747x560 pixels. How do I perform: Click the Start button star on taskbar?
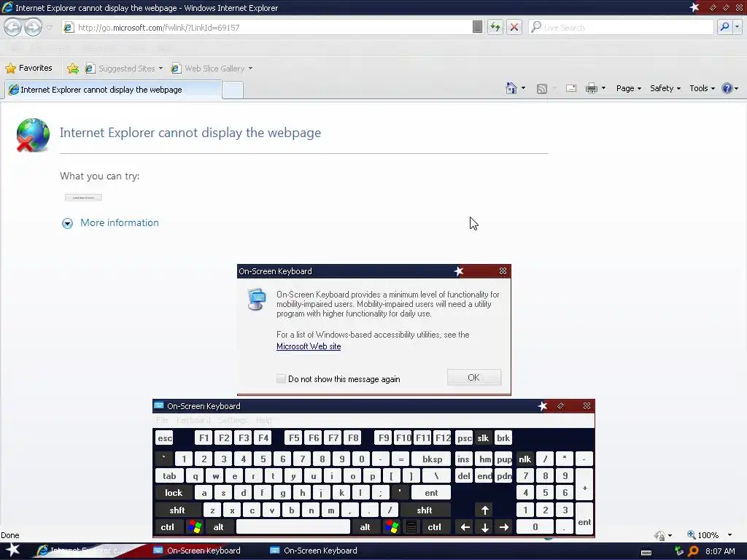pyautogui.click(x=12, y=550)
